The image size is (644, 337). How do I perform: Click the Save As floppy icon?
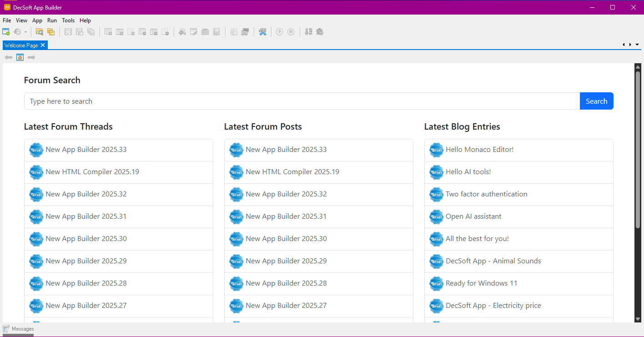(80, 32)
